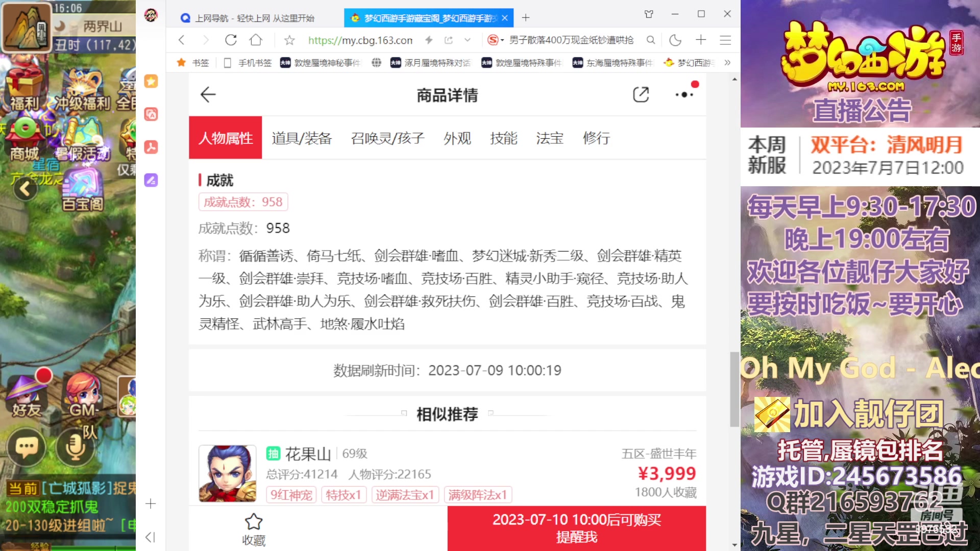This screenshot has width=980, height=551.
Task: Click the browser forward arrow
Action: [x=206, y=40]
